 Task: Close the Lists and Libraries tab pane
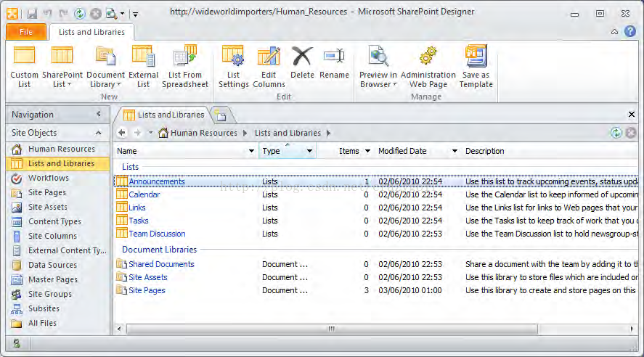pos(632,115)
